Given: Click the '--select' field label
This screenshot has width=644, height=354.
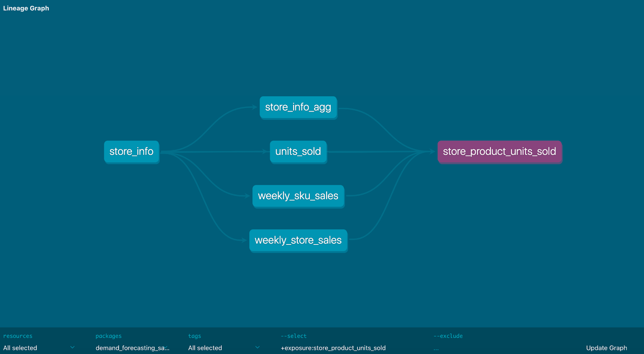Looking at the screenshot, I should pyautogui.click(x=293, y=336).
